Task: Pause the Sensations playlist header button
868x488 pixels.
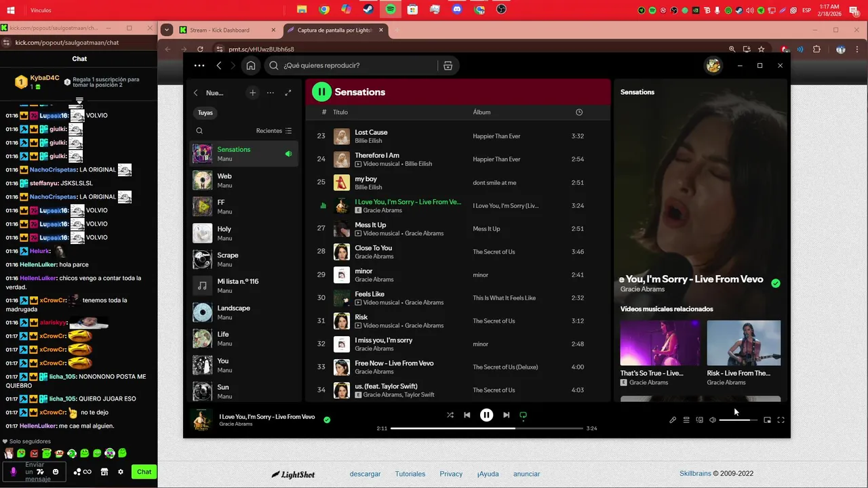Action: point(321,92)
